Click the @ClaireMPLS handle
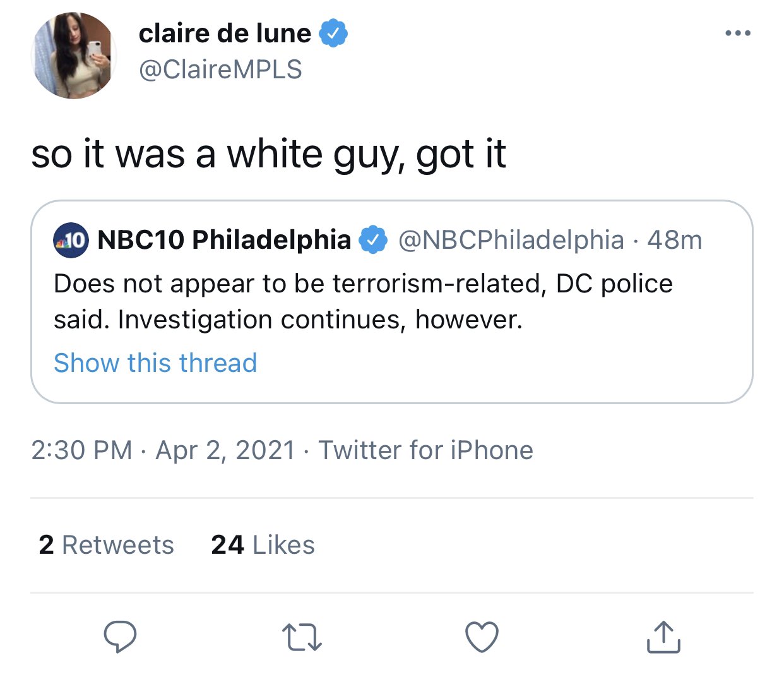784x677 pixels. (220, 69)
